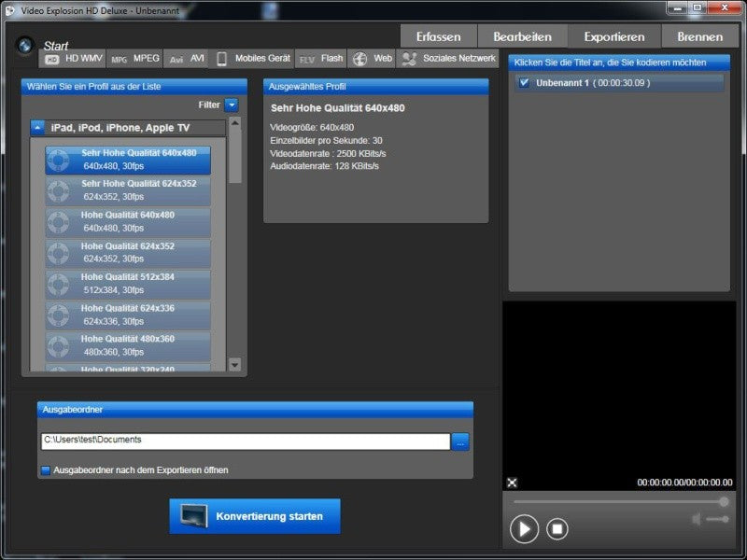The width and height of the screenshot is (747, 560).
Task: Enable Ausgabeordner nach dem Exportieren öffnen
Action: [x=45, y=470]
